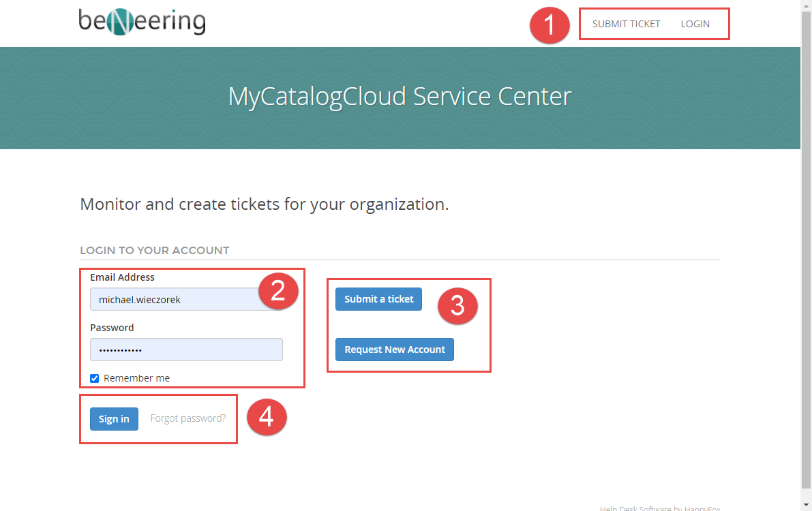812x511 pixels.
Task: Click the Email Address input field
Action: point(186,299)
